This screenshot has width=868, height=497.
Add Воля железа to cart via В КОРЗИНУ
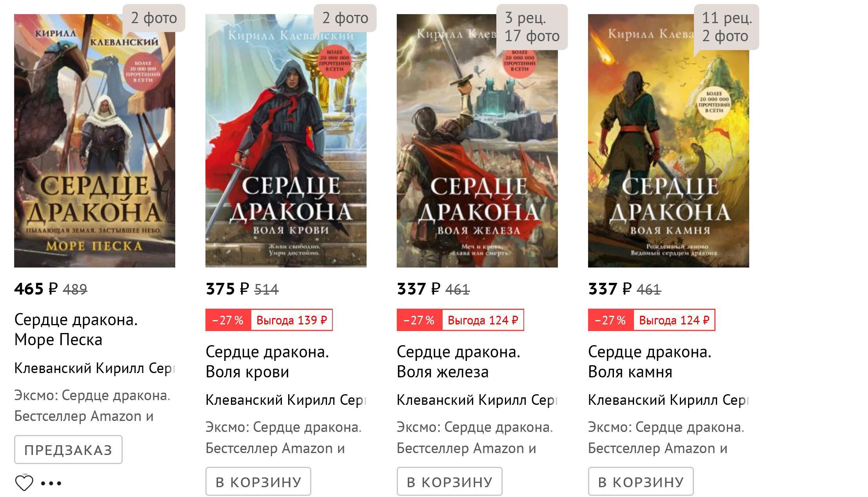tap(449, 481)
